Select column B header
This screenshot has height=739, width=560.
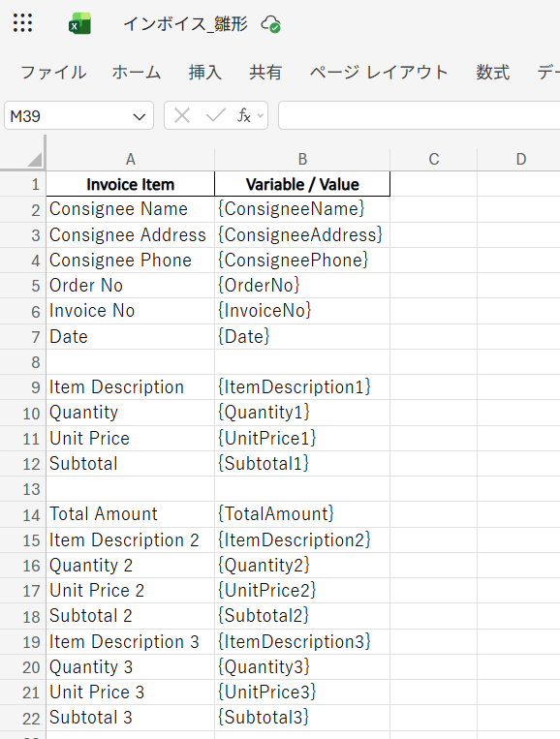coord(302,159)
